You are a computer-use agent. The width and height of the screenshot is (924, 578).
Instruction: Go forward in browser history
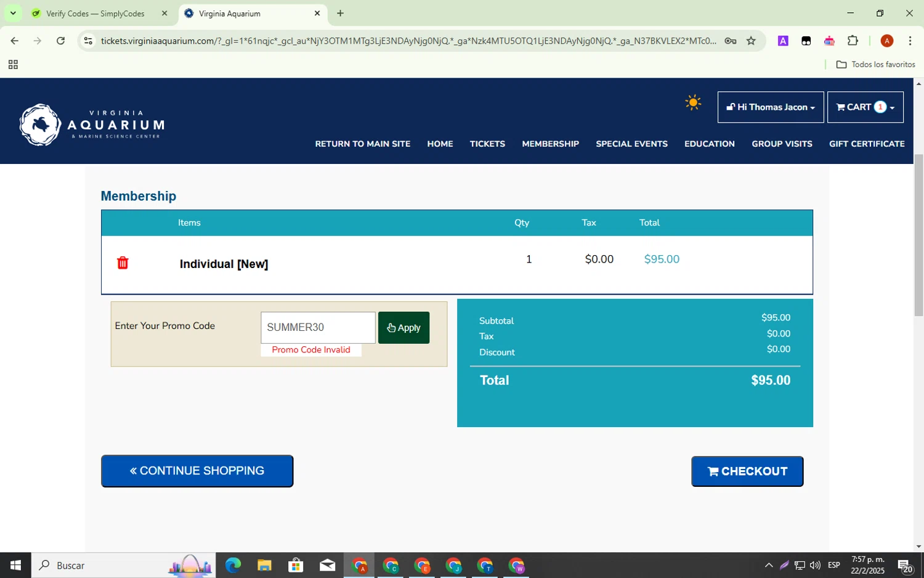38,41
